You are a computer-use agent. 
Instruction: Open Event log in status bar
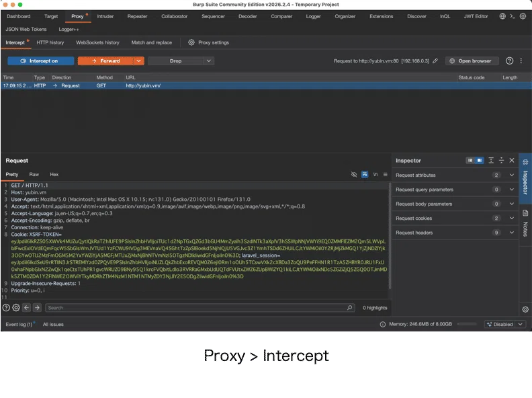point(19,324)
